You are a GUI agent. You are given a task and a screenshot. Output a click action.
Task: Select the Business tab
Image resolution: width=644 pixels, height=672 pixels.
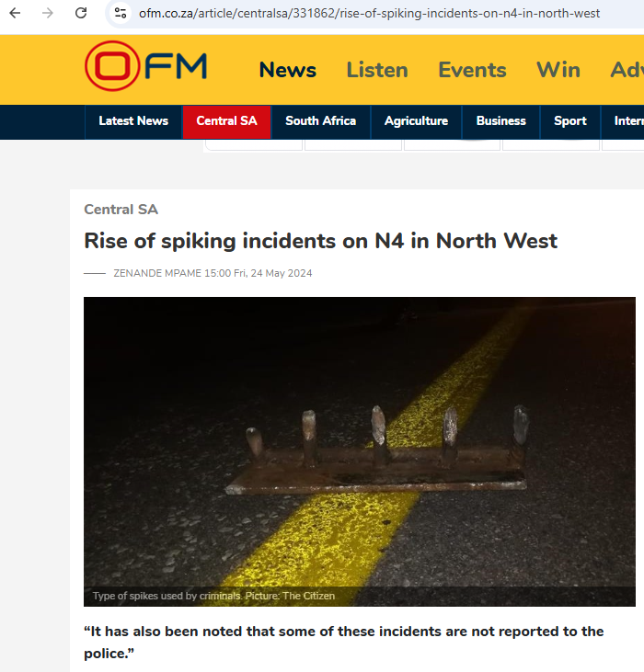pos(500,121)
